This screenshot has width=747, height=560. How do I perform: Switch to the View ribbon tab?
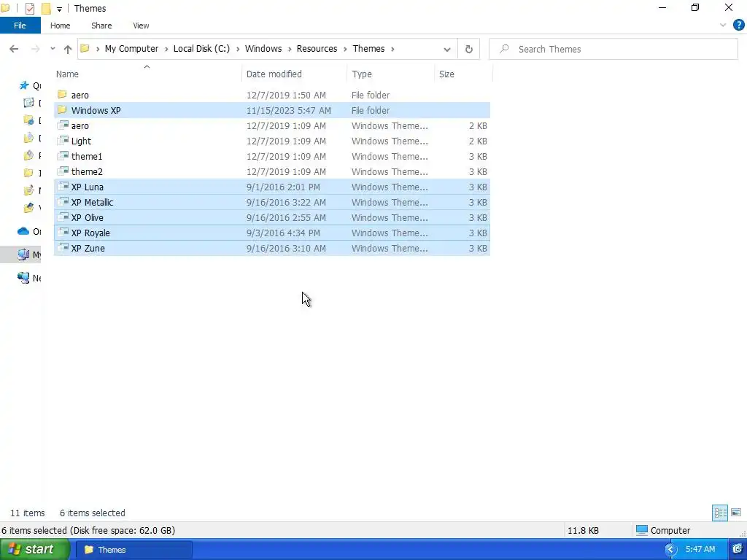[x=141, y=26]
